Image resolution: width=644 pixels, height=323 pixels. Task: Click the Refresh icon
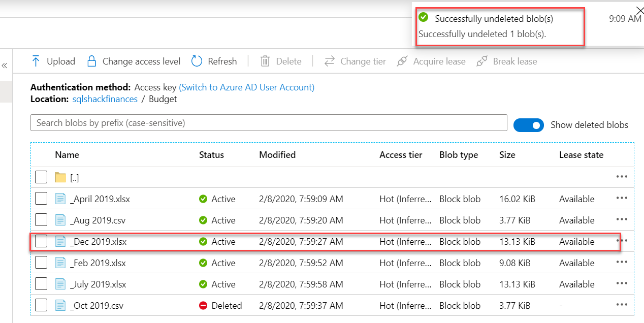pos(197,61)
